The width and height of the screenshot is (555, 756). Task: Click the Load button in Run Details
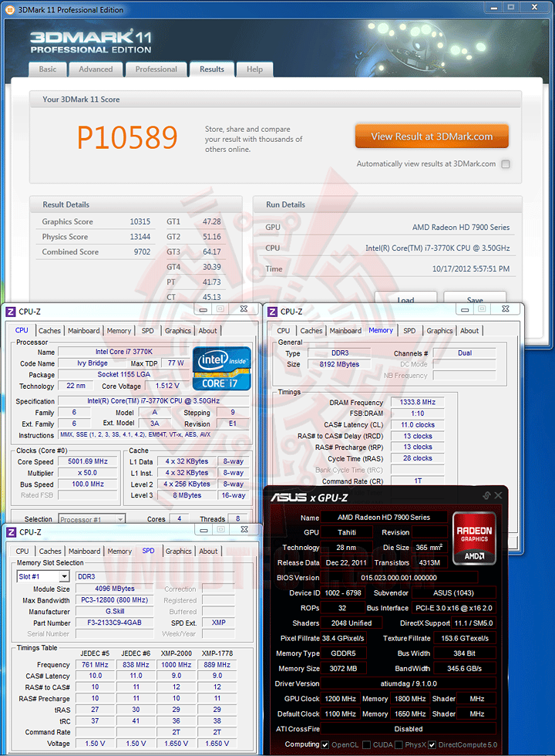405,299
